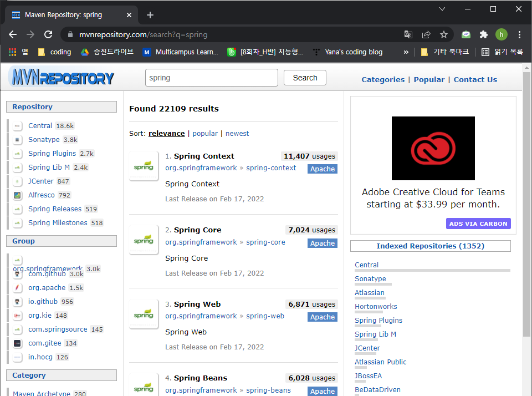The width and height of the screenshot is (532, 396).
Task: Close the Maven Repository tab
Action: point(129,15)
